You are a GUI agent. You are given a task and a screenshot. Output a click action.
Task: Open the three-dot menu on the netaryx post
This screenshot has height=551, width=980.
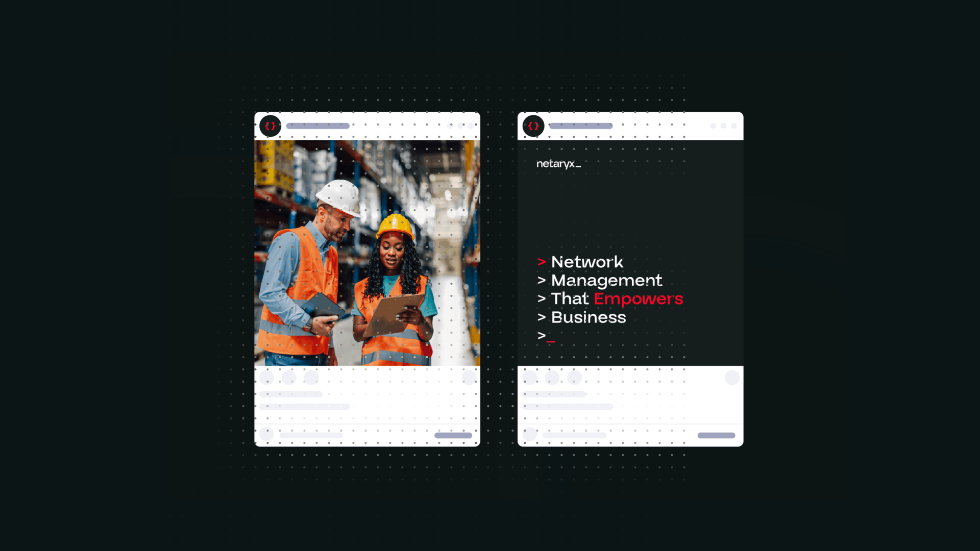[723, 126]
